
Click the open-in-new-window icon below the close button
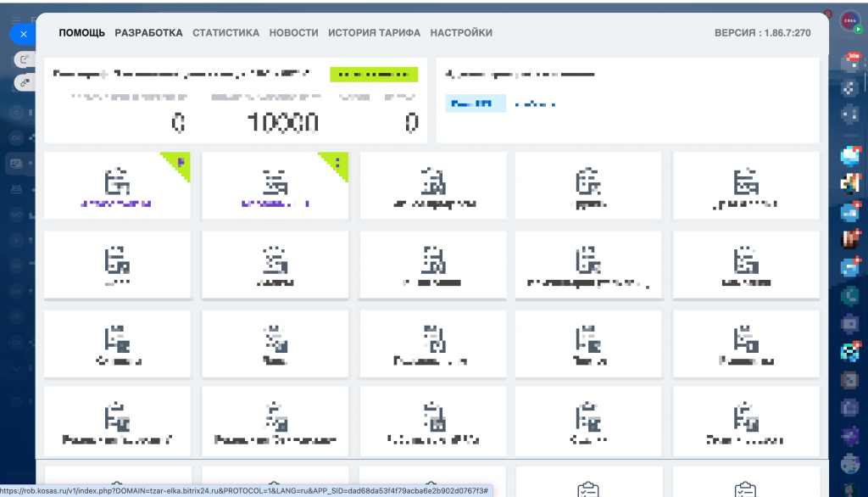click(25, 59)
